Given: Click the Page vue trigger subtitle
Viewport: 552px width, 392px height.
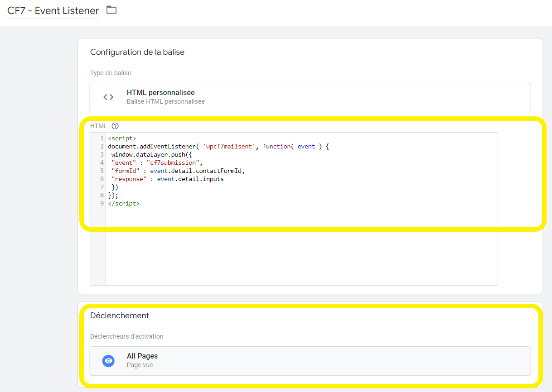Looking at the screenshot, I should pos(140,365).
